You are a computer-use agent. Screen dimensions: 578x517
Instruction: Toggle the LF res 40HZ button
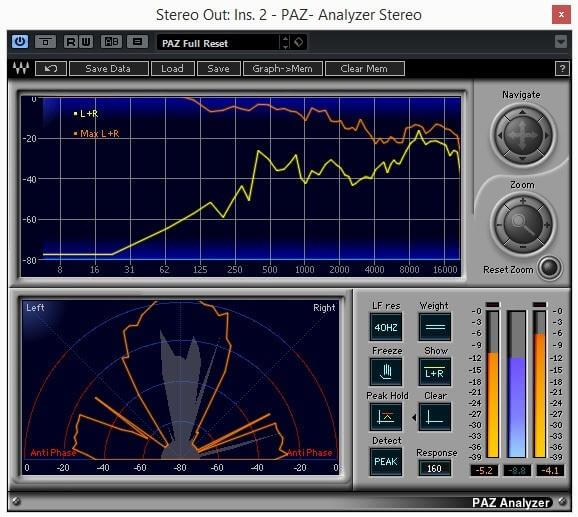(x=386, y=327)
